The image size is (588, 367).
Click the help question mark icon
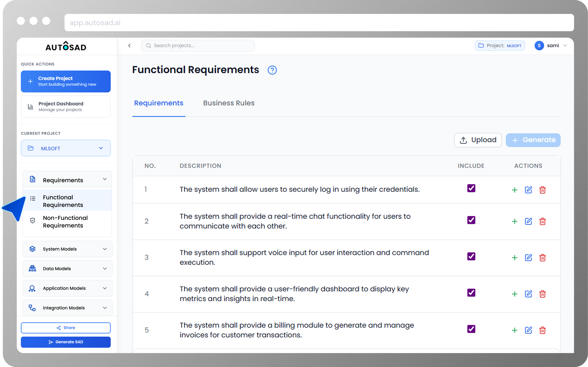pos(272,70)
